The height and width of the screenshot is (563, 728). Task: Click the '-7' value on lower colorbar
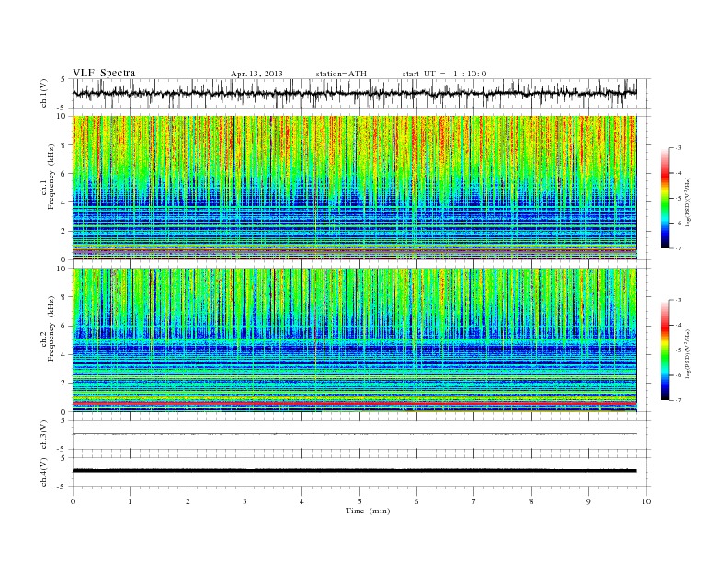pyautogui.click(x=678, y=400)
